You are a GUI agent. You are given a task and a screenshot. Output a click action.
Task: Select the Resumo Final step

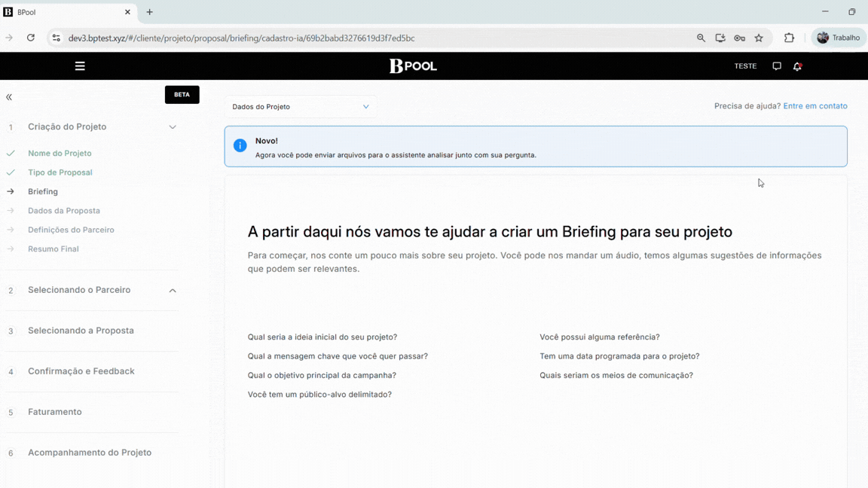[x=53, y=249]
